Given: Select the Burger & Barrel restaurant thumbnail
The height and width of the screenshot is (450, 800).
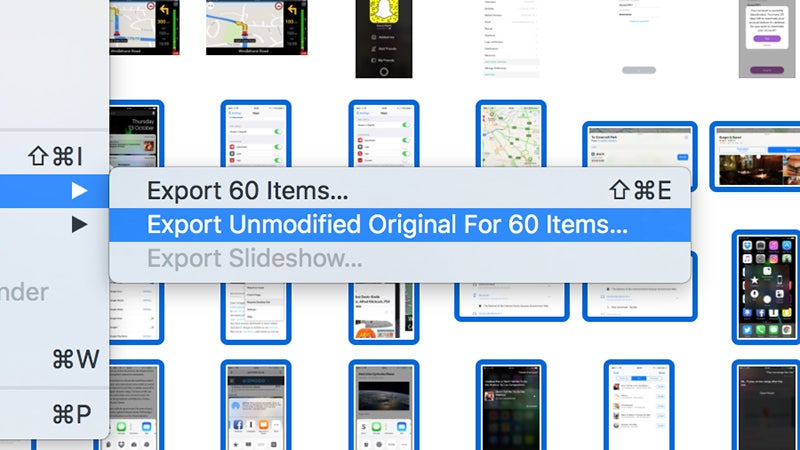Looking at the screenshot, I should pyautogui.click(x=755, y=156).
